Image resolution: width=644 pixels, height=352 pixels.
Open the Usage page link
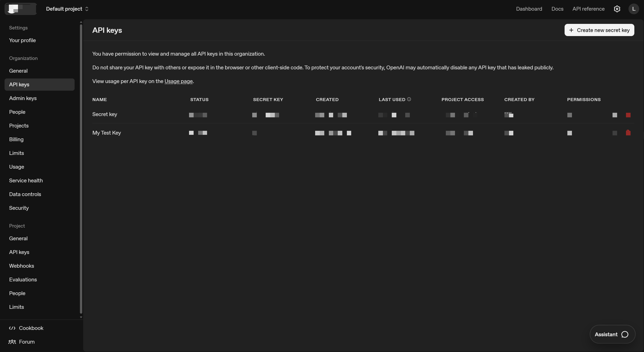click(178, 81)
